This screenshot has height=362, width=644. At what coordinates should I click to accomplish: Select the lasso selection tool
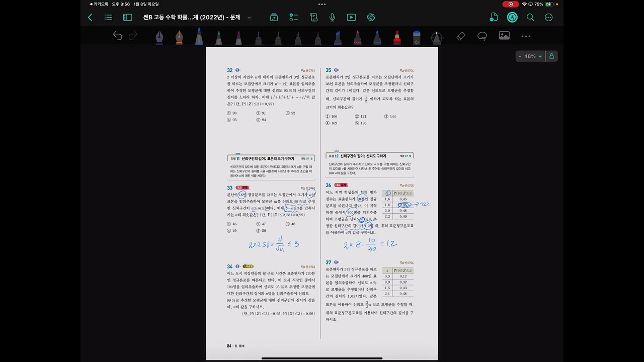tap(482, 36)
